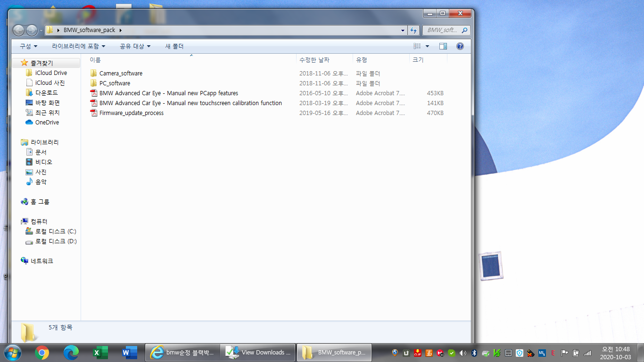Launch Excel from the taskbar
644x362 pixels.
coord(100,353)
